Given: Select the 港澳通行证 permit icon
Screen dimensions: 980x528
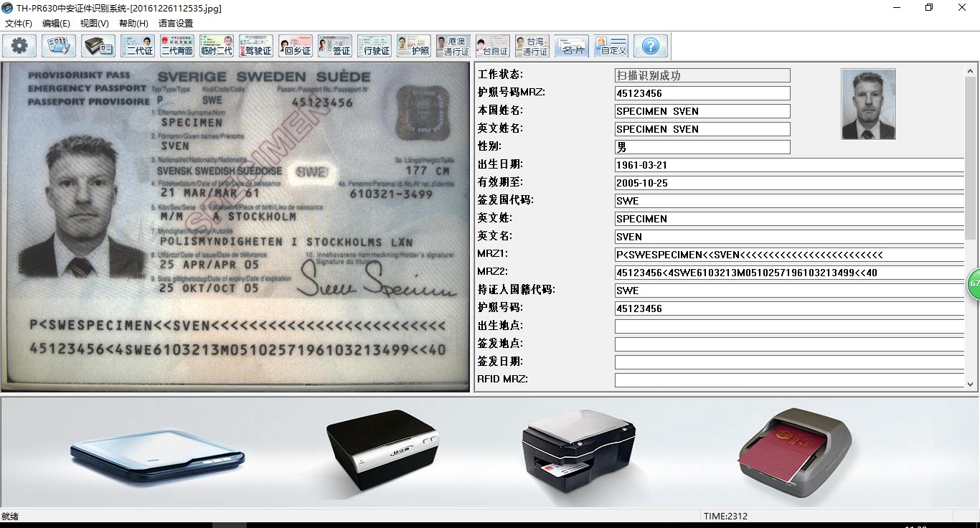Looking at the screenshot, I should (453, 47).
